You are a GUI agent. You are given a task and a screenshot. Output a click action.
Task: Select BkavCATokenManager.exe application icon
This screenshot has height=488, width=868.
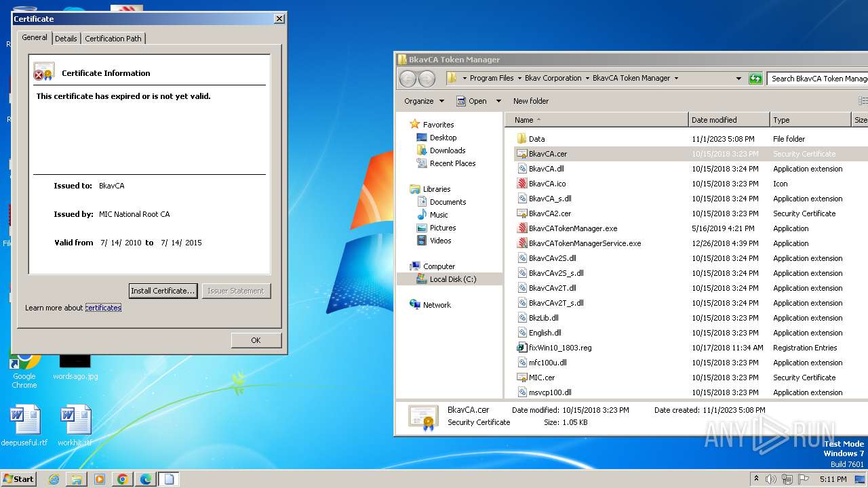pos(521,228)
